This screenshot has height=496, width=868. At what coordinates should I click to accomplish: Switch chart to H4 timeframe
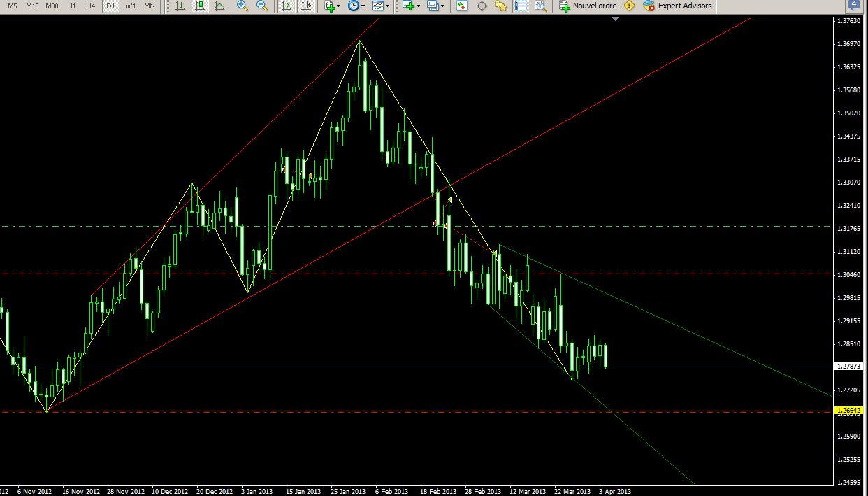(91, 6)
